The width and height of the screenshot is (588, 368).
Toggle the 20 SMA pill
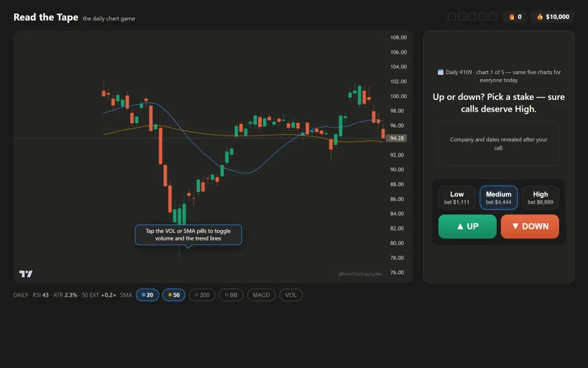(148, 295)
